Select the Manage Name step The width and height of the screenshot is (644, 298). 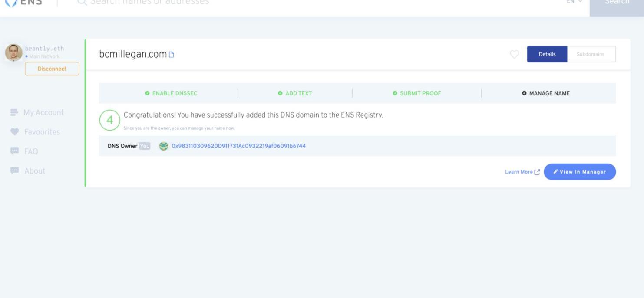[x=546, y=93]
